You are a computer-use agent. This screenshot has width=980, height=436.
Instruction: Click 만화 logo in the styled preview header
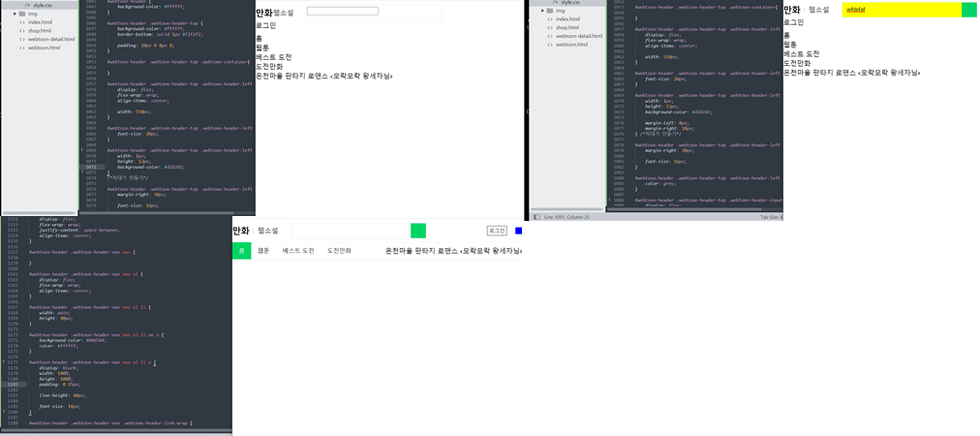(241, 231)
